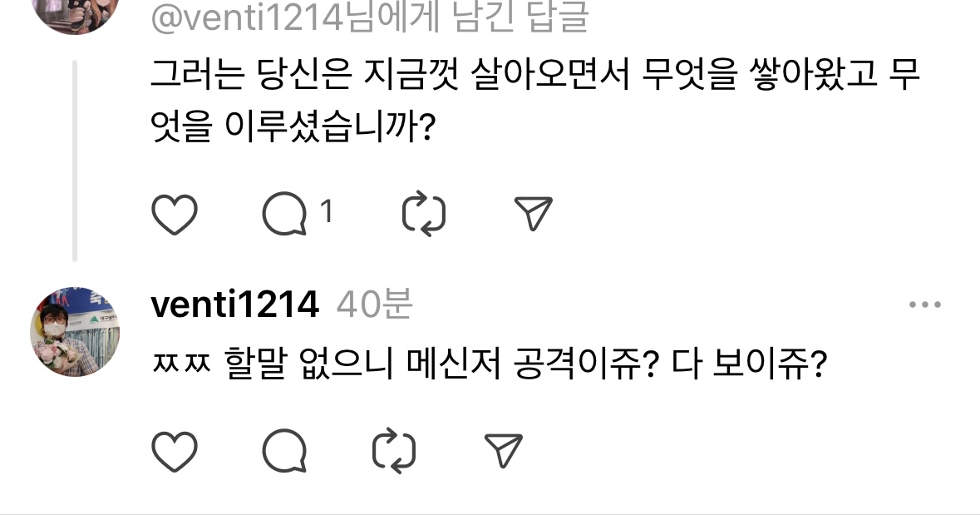This screenshot has width=980, height=515.
Task: Share the top reply via paper plane
Action: coord(533,215)
